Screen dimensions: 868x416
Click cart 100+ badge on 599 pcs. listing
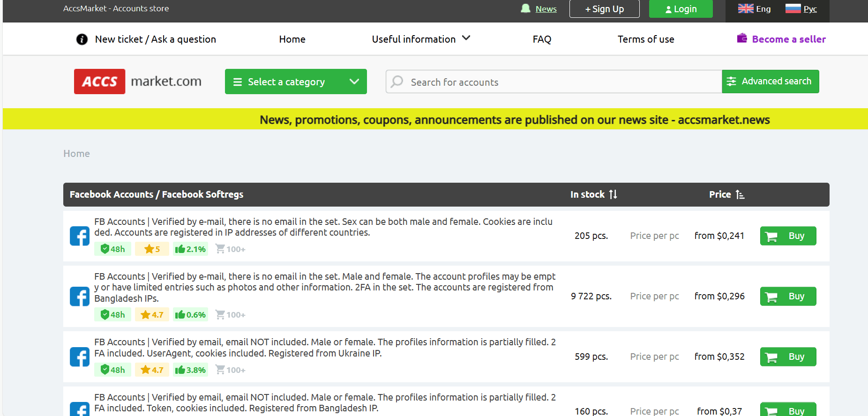coord(230,370)
